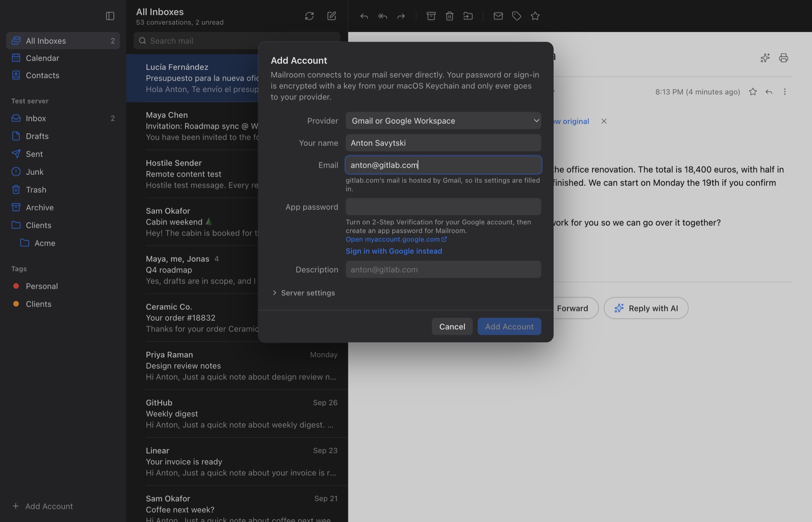Viewport: 812px width, 522px height.
Task: Select the red Personal tag
Action: pyautogui.click(x=63, y=286)
